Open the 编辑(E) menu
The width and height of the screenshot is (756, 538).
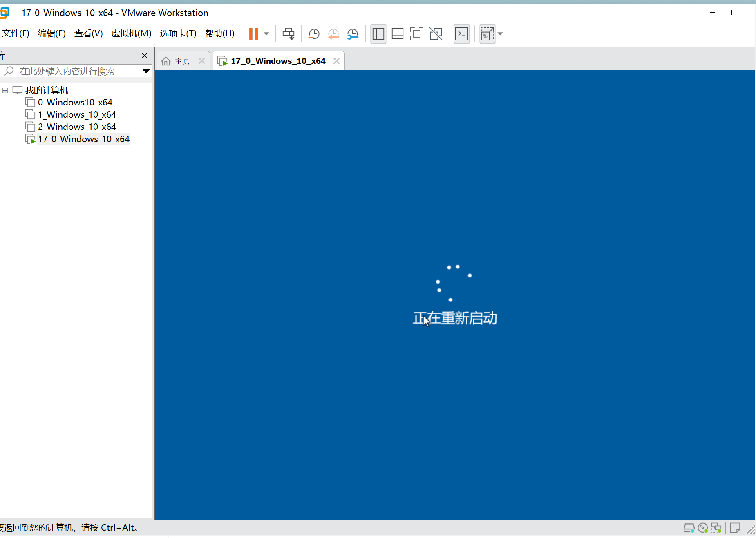coord(51,33)
